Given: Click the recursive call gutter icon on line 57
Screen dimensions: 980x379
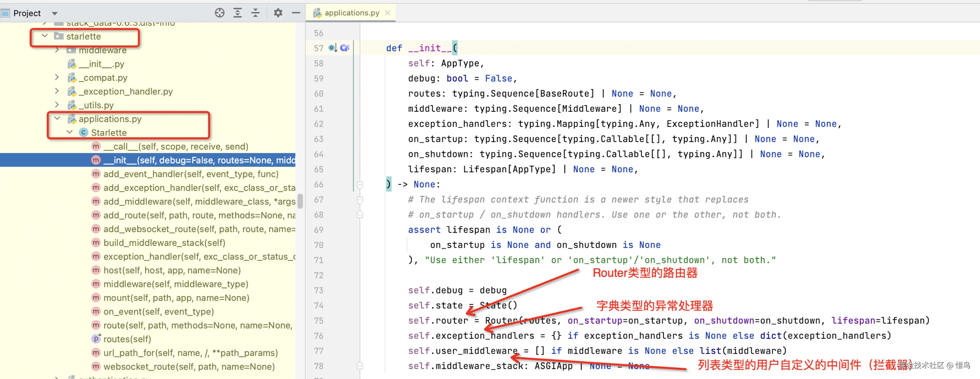Looking at the screenshot, I should tap(345, 48).
